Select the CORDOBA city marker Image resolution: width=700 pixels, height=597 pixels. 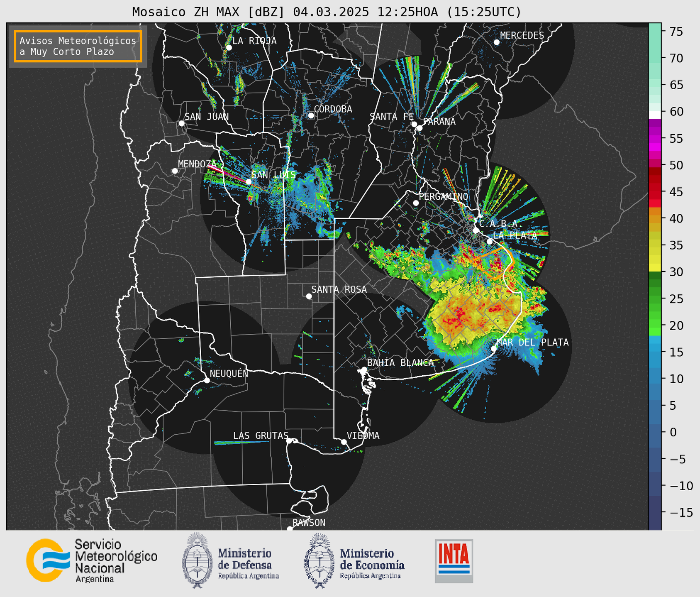pos(311,115)
